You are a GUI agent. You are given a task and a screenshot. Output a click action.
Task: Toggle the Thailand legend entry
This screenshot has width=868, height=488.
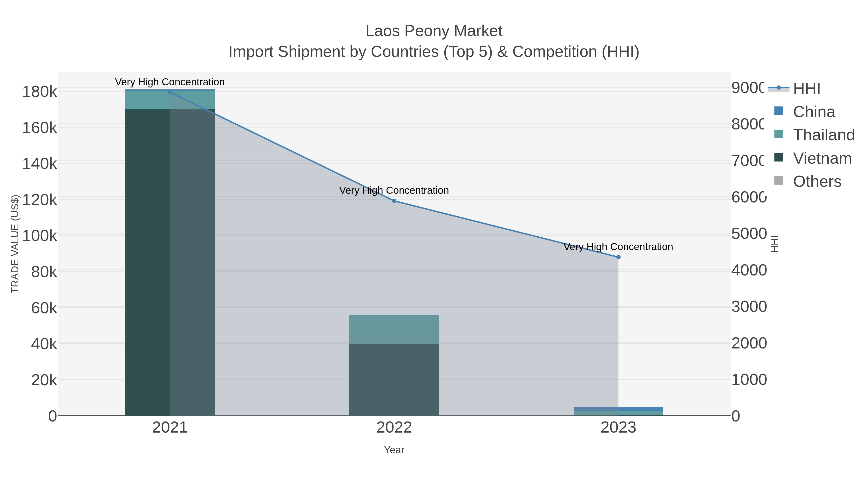tap(815, 135)
